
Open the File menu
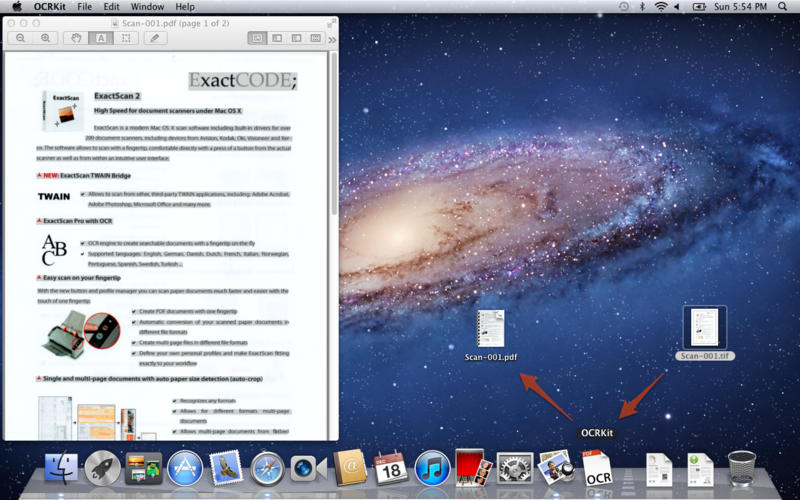tap(84, 7)
